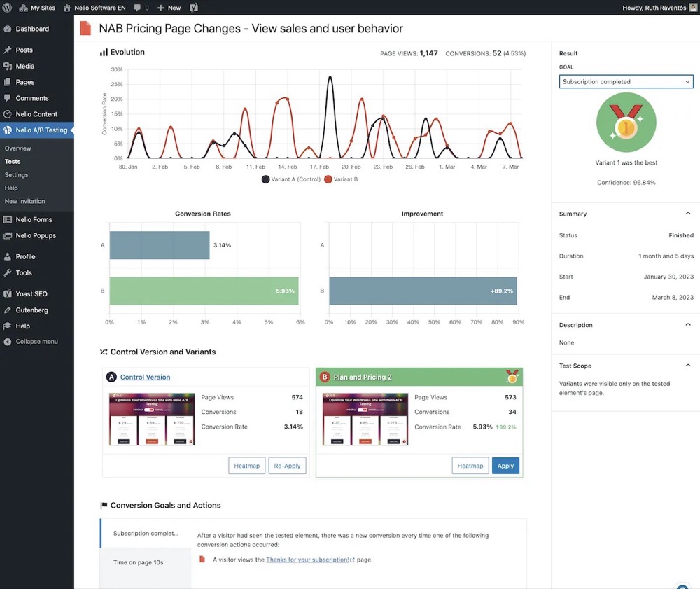Viewport: 700px width, 589px height.
Task: Collapse the Description panel section
Action: (687, 325)
